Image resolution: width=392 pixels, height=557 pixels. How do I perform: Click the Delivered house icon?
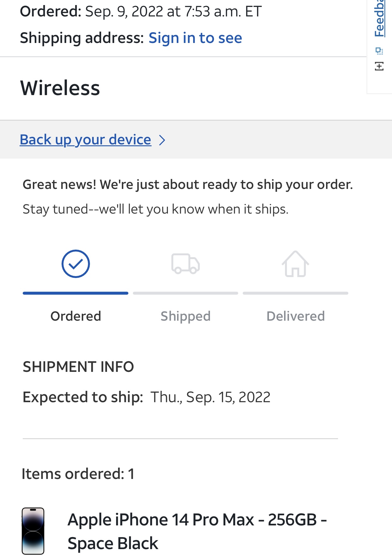click(295, 264)
